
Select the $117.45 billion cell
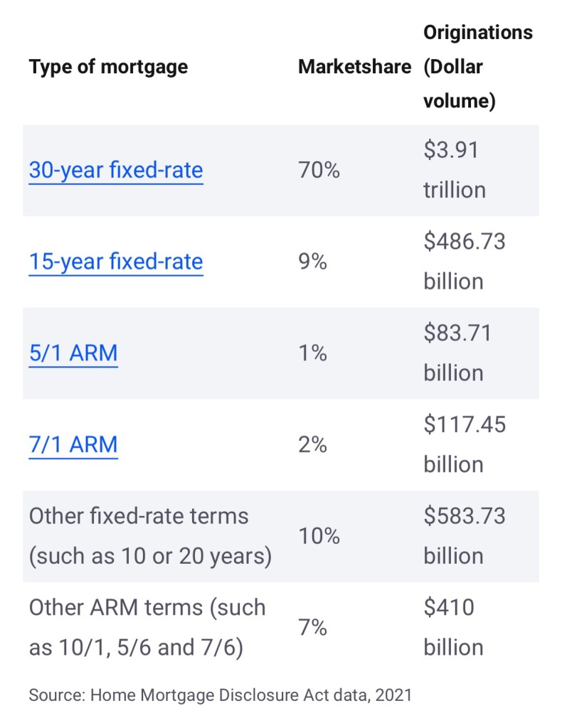[464, 445]
